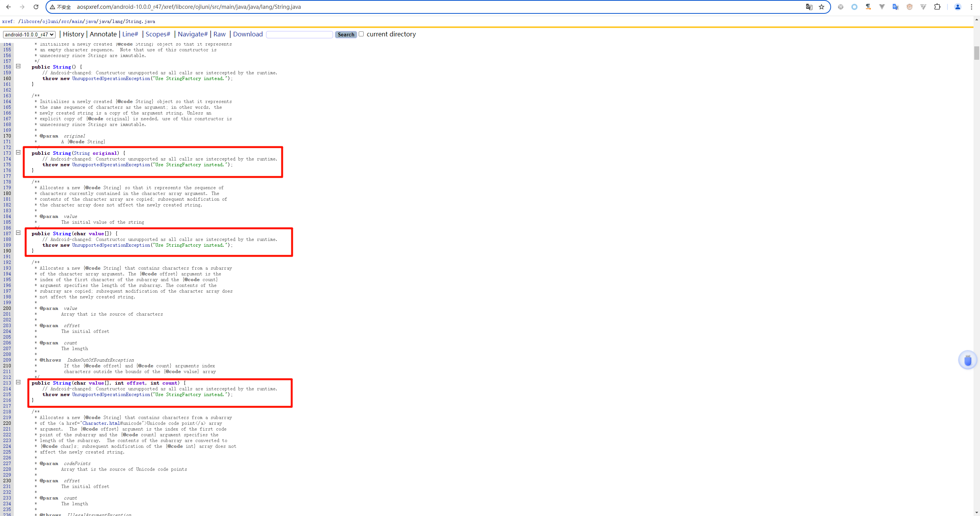Open the android-10.0.0_r47 version dropdown
This screenshot has width=980, height=516.
[29, 34]
